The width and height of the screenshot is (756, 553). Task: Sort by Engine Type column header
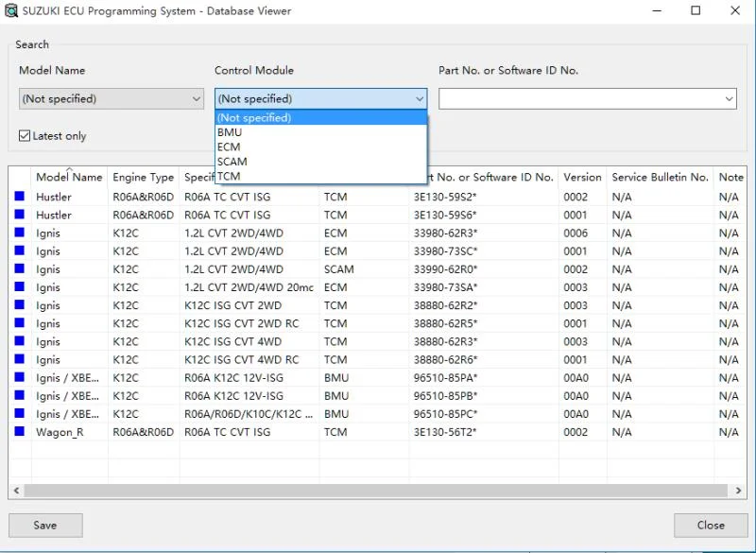coord(144,177)
